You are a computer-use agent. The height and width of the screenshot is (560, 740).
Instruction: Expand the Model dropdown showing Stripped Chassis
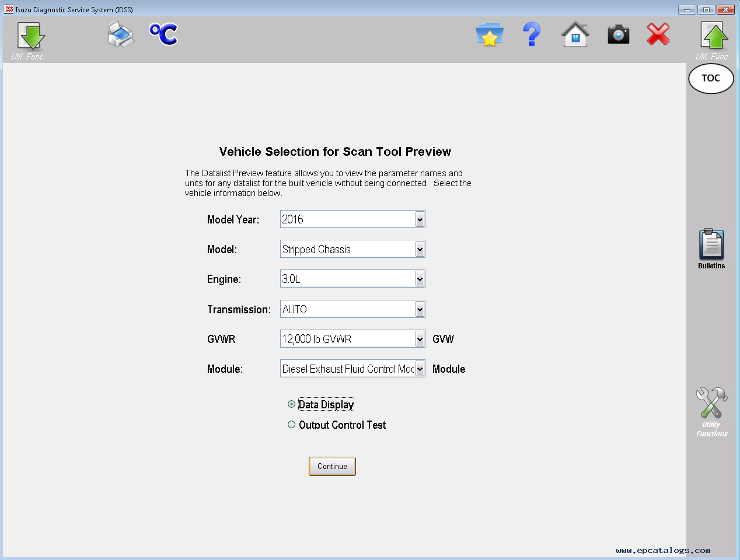[x=420, y=249]
